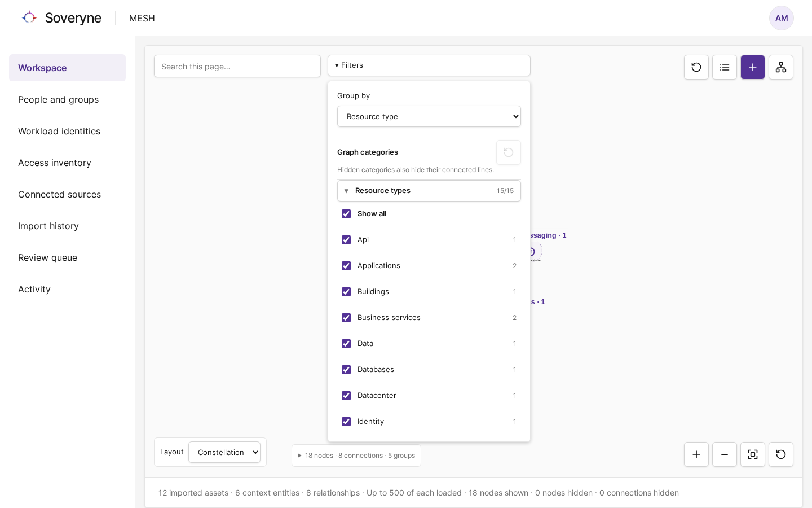View the Activity page

click(x=67, y=289)
